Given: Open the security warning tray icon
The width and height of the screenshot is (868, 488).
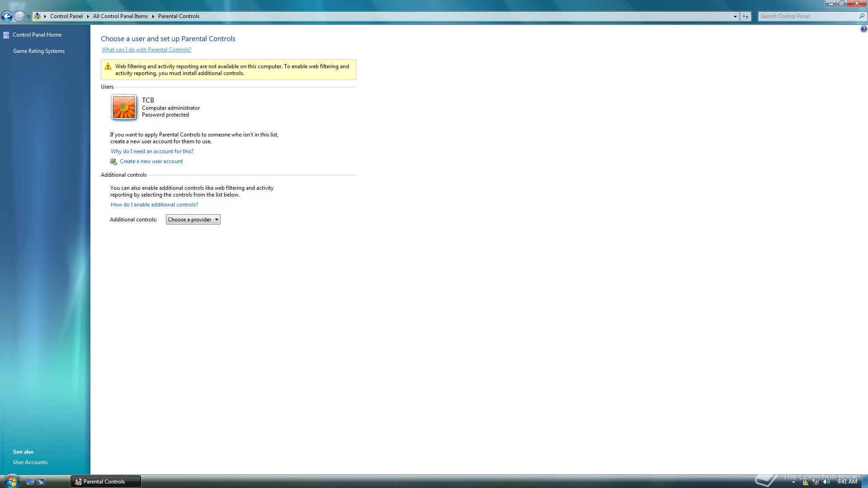Looking at the screenshot, I should pyautogui.click(x=805, y=482).
